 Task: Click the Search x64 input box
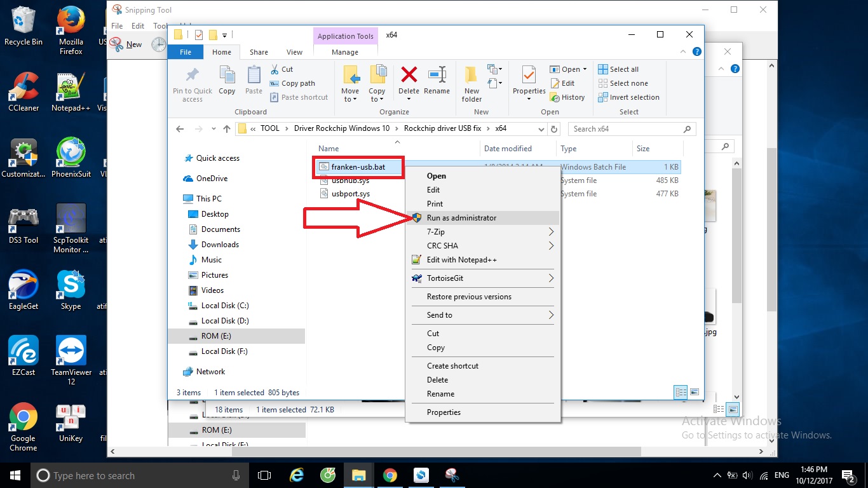[626, 129]
